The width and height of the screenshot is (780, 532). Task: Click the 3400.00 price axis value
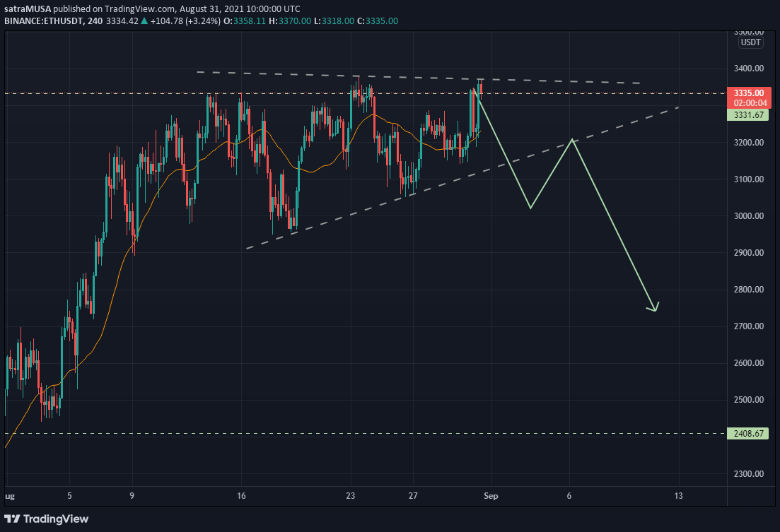(749, 69)
